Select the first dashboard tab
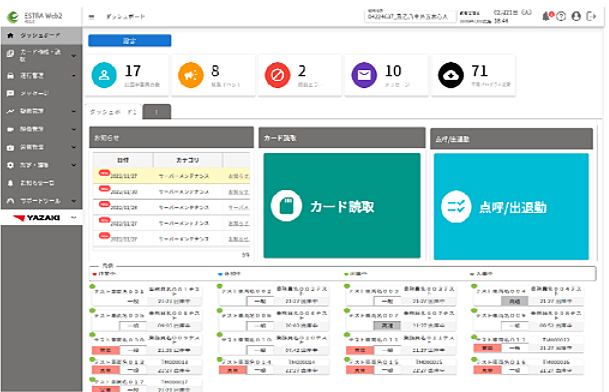 tap(113, 112)
